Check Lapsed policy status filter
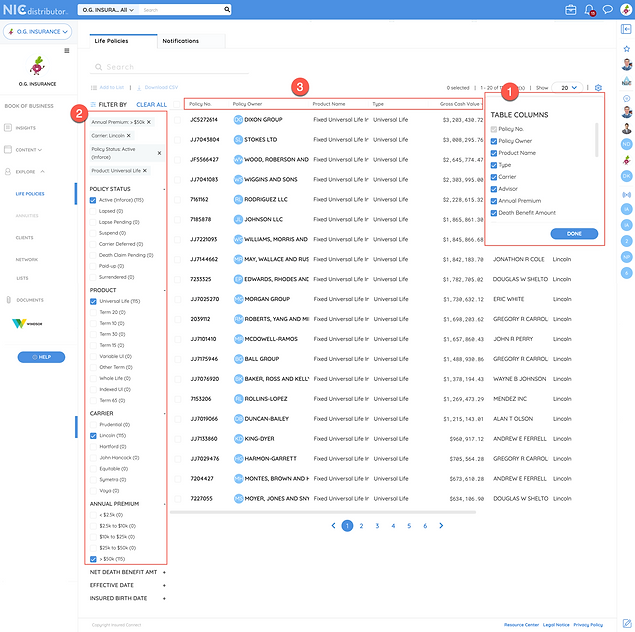This screenshot has width=635, height=632. (x=93, y=211)
